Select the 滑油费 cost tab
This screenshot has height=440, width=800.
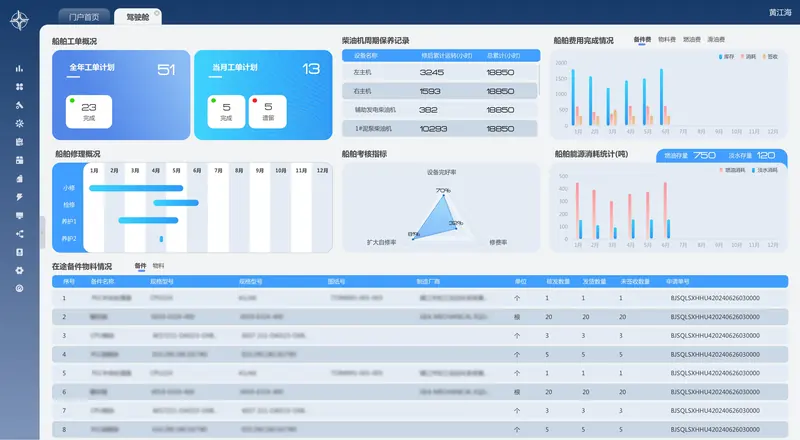pyautogui.click(x=716, y=39)
